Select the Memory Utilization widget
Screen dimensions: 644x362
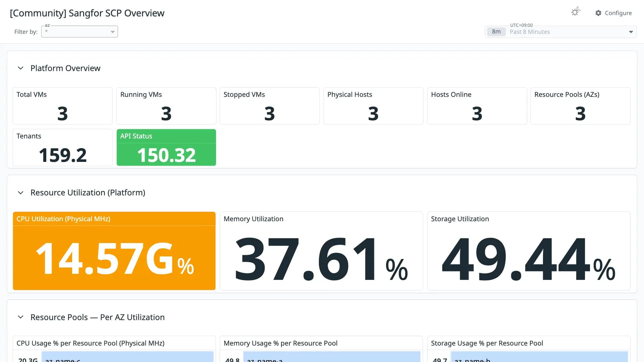coord(321,251)
